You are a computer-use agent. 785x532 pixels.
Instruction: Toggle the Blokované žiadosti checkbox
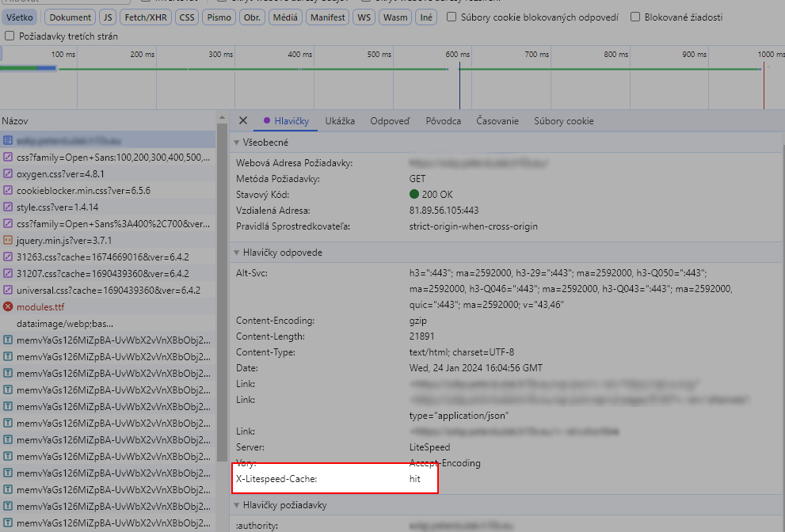(635, 17)
